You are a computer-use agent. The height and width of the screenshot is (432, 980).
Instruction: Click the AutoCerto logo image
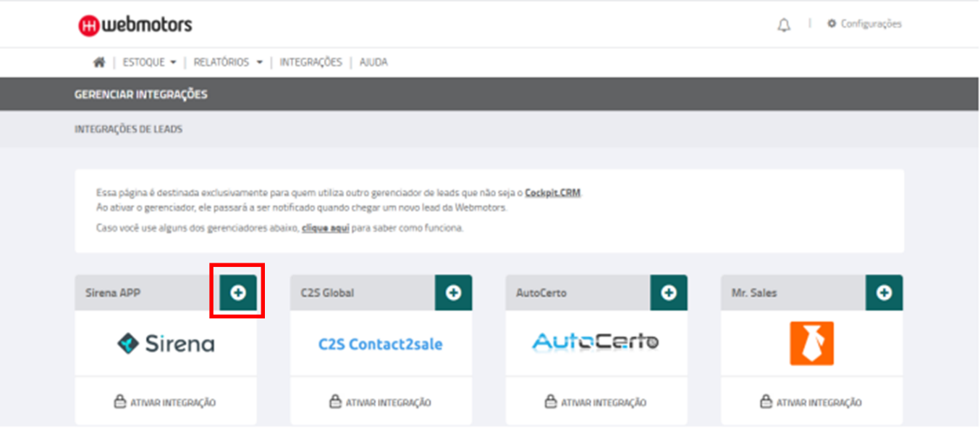pos(596,342)
